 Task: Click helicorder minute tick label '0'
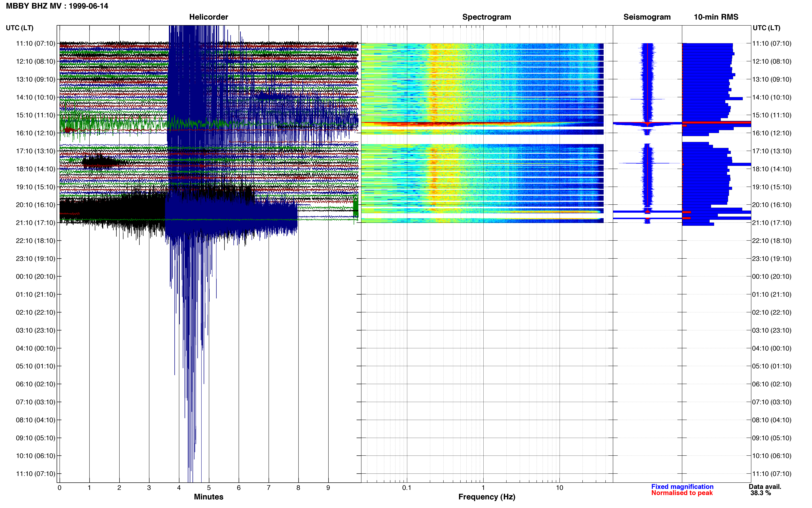[x=59, y=487]
